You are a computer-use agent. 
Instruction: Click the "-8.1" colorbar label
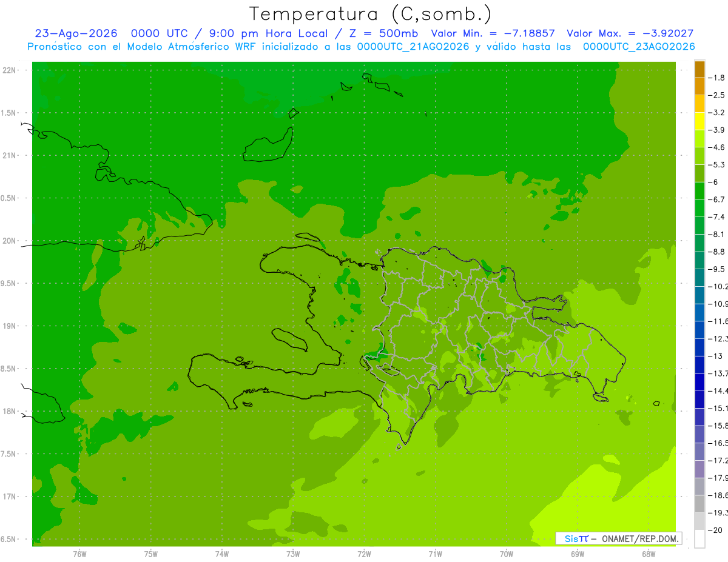717,234
